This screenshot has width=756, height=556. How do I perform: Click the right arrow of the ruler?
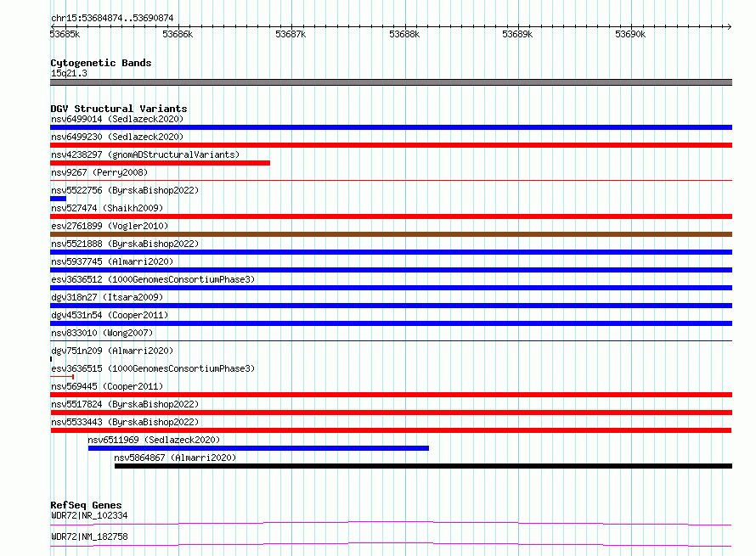730,26
